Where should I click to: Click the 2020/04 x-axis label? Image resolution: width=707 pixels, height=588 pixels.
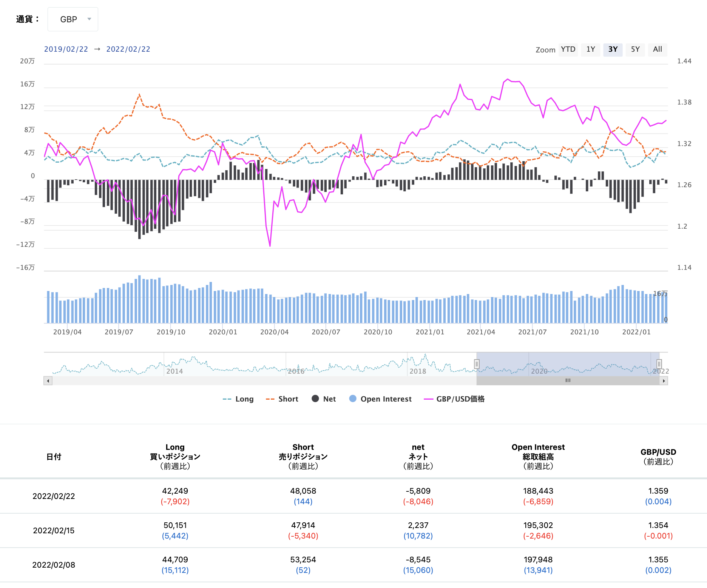[275, 332]
